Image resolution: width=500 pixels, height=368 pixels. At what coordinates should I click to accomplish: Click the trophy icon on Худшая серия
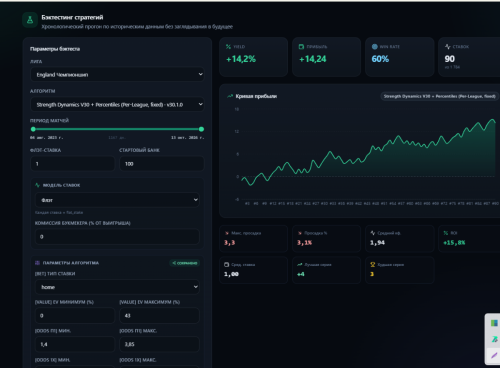(x=373, y=264)
